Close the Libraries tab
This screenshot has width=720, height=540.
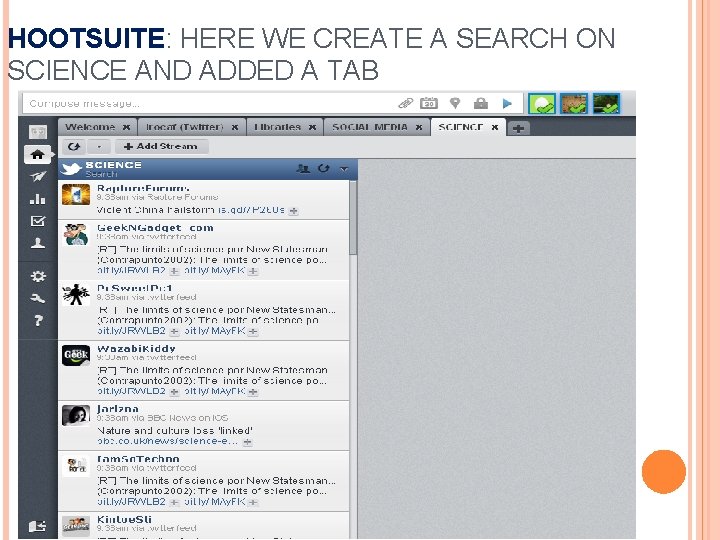pyautogui.click(x=312, y=128)
